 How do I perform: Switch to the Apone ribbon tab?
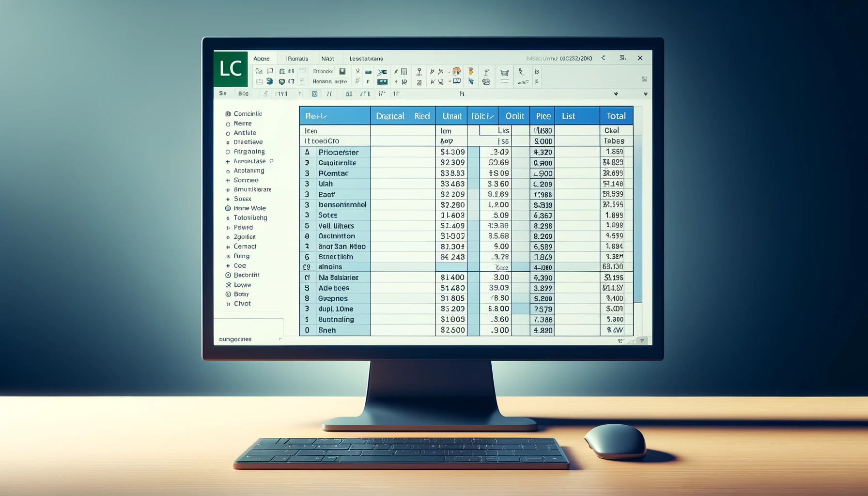click(262, 59)
